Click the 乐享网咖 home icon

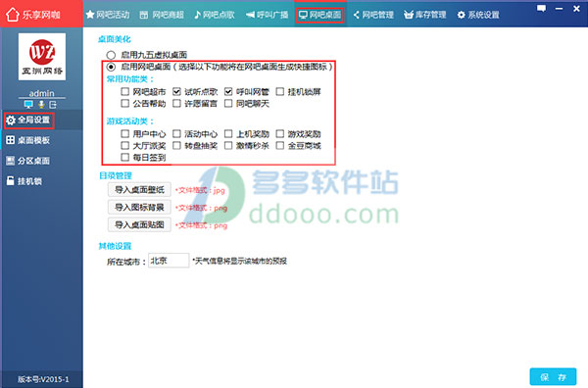(x=13, y=15)
